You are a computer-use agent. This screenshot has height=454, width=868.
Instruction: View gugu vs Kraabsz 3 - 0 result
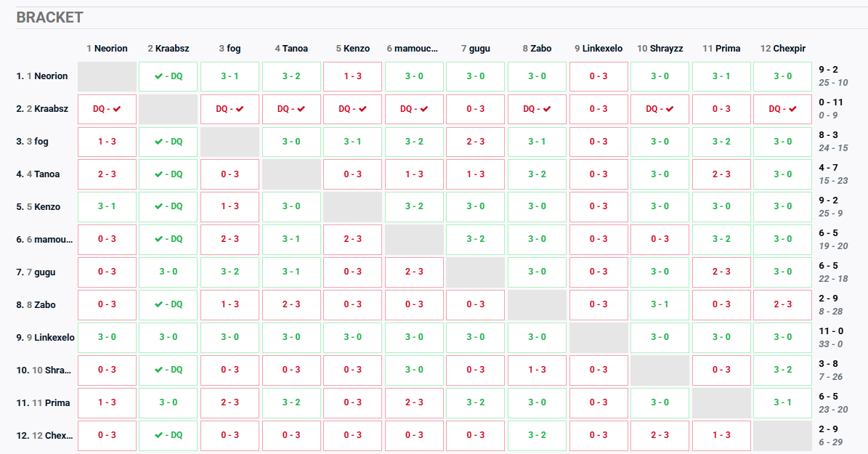(x=169, y=272)
